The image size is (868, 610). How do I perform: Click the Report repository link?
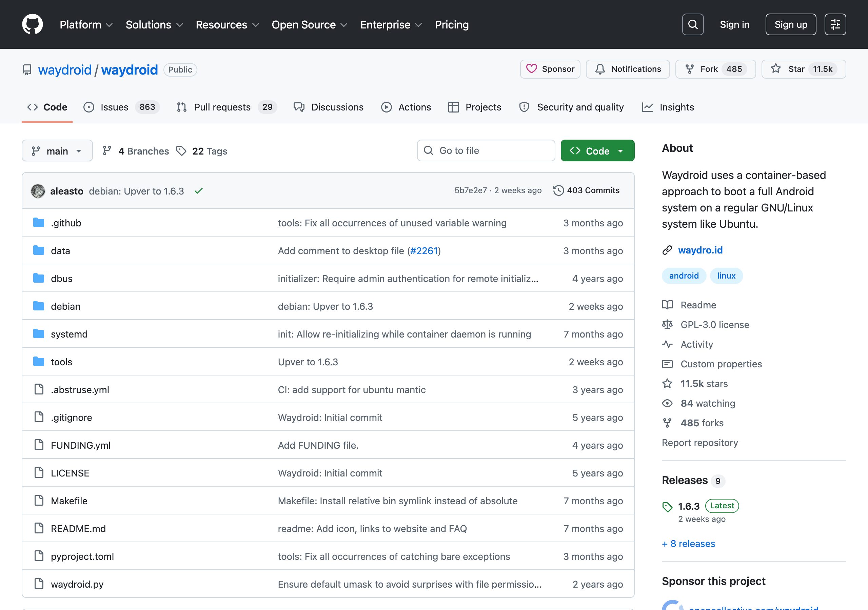(x=700, y=443)
